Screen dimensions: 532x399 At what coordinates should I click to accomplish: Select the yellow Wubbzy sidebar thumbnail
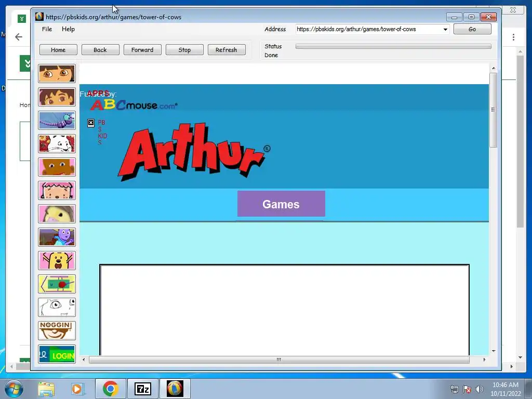click(57, 261)
